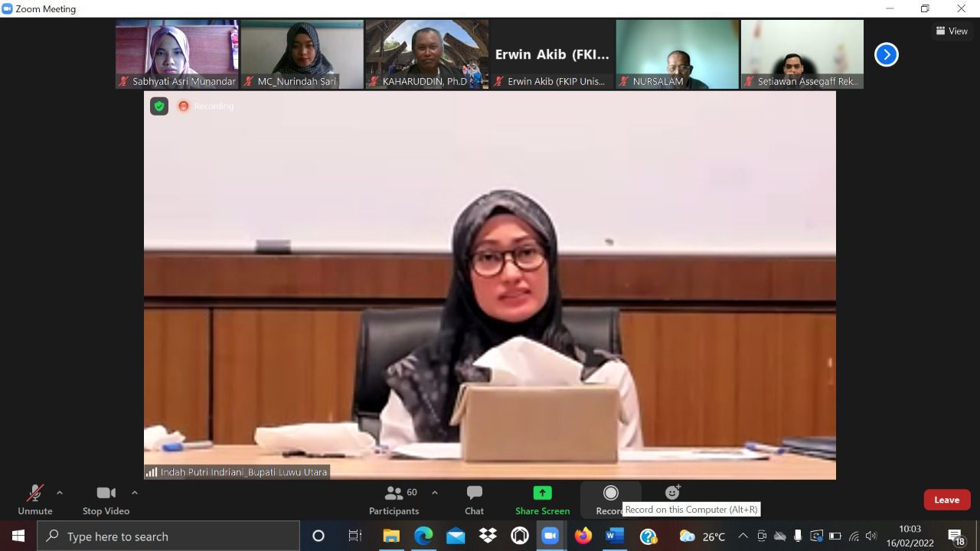
Task: Select Sabhyati Asri Munandar's video thumbnail
Action: pyautogui.click(x=177, y=54)
